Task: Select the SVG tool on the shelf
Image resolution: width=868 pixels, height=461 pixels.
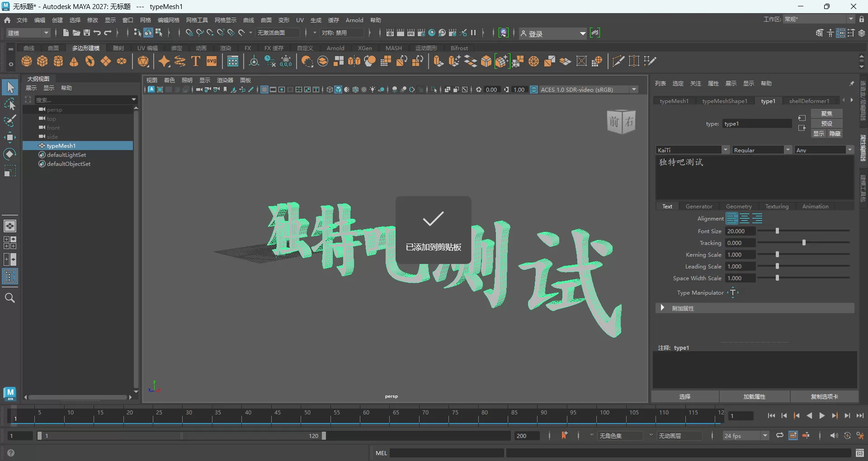Action: click(x=211, y=61)
